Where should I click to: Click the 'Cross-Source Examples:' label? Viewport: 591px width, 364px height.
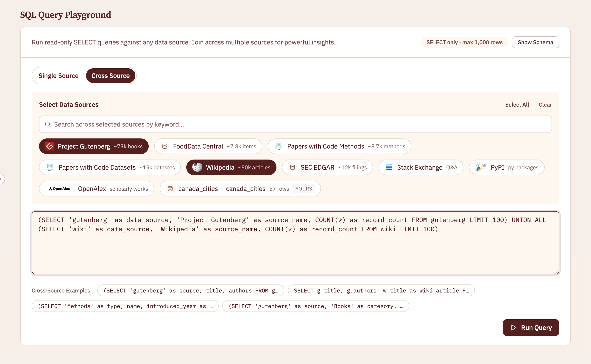pyautogui.click(x=62, y=291)
